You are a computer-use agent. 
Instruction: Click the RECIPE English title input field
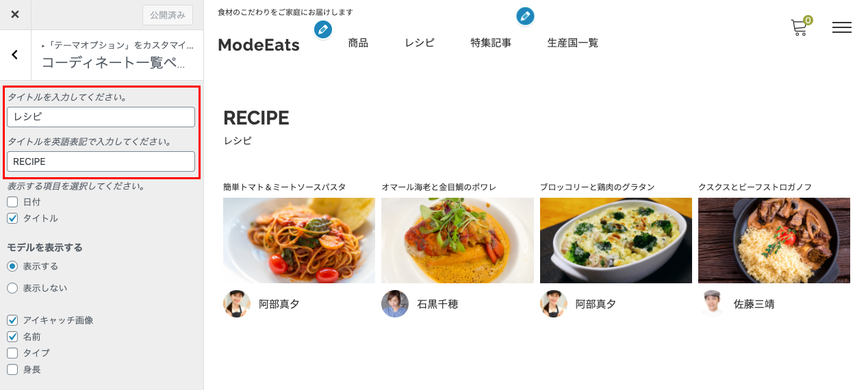point(101,161)
